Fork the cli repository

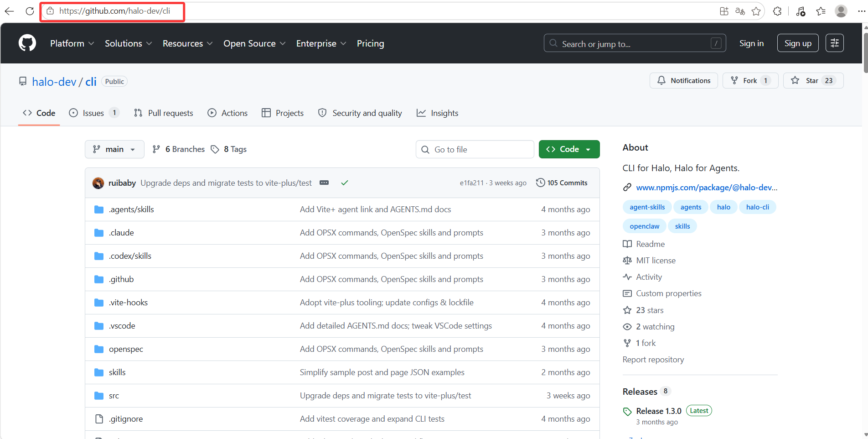click(x=750, y=80)
